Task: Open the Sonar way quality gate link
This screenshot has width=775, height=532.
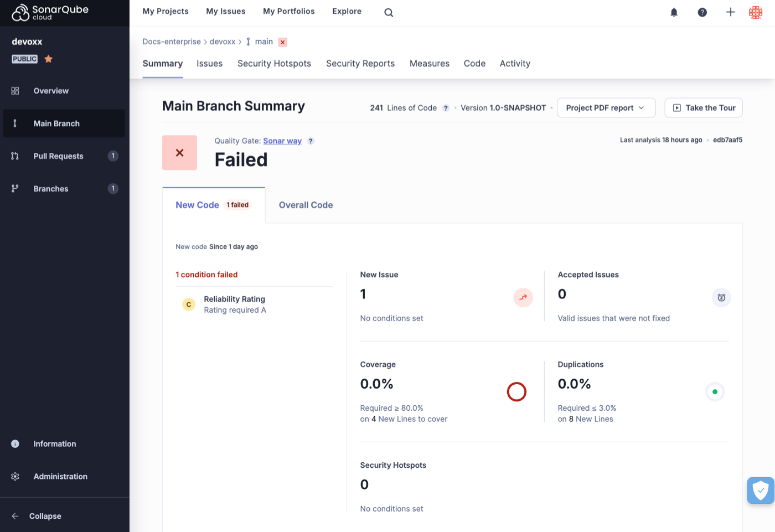Action: pyautogui.click(x=282, y=141)
